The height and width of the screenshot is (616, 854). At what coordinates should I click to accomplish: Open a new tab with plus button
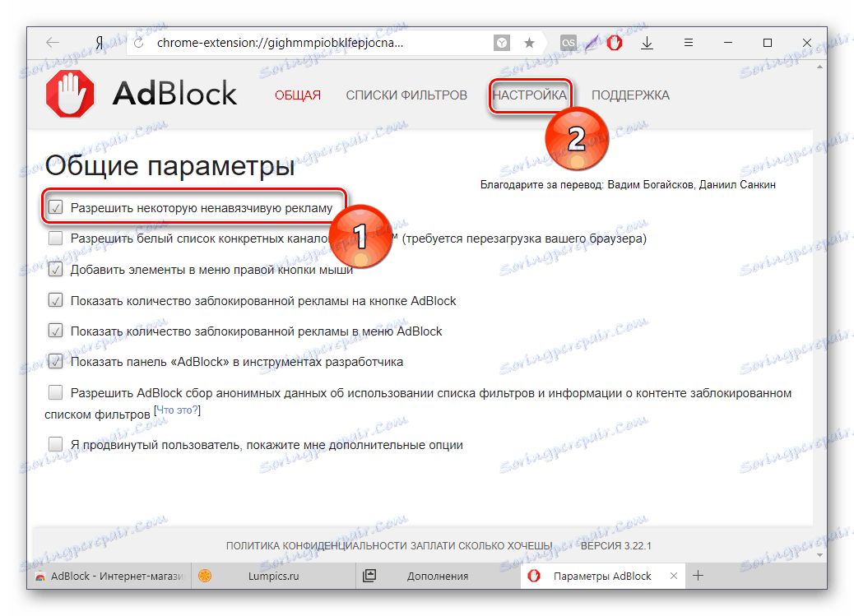point(699,576)
